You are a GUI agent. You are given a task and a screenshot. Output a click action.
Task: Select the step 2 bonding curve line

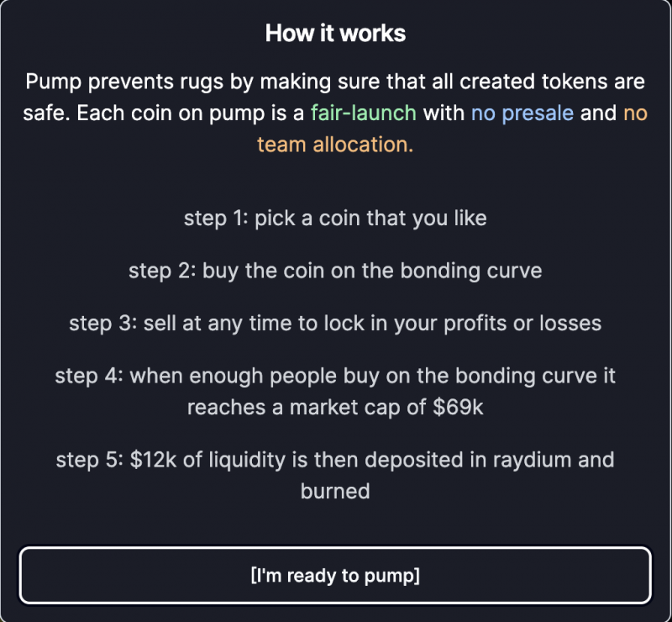point(335,271)
